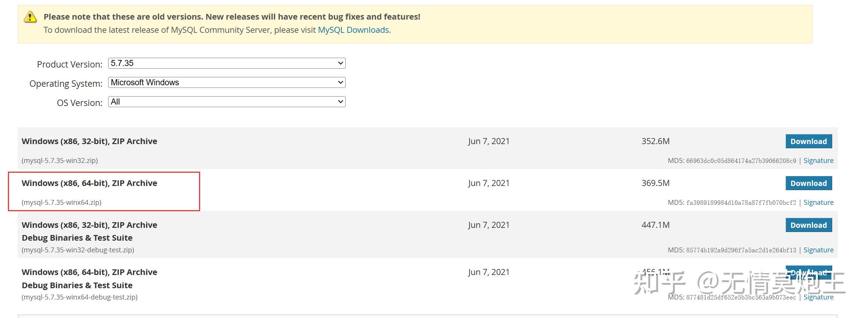The width and height of the screenshot is (868, 318).
Task: Open Signature for winx64-debug-test.zip
Action: click(x=818, y=297)
